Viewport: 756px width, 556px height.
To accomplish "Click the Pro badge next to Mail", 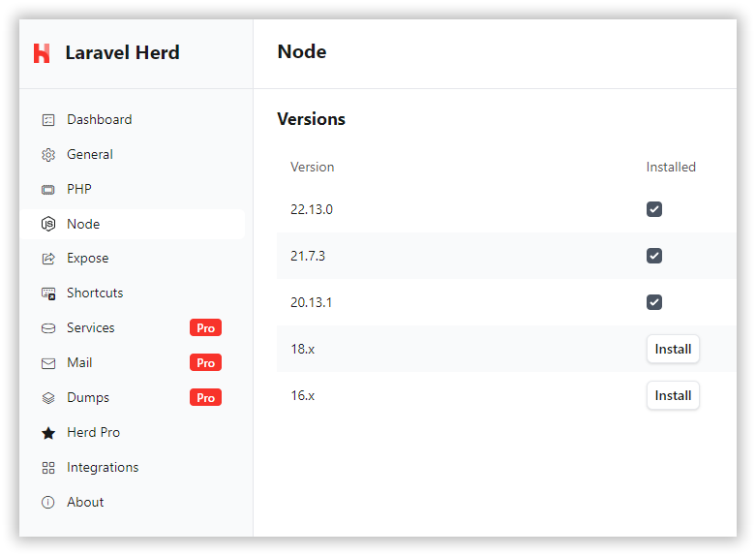I will pos(205,362).
